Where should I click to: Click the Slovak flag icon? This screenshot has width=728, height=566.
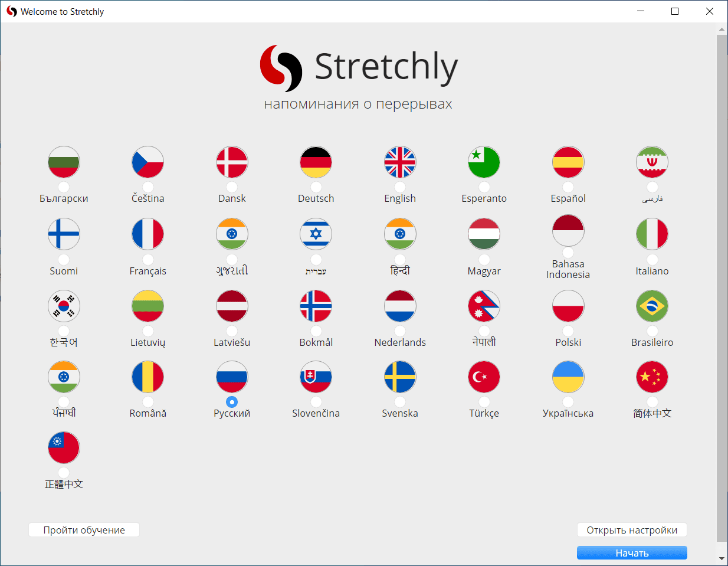(316, 377)
